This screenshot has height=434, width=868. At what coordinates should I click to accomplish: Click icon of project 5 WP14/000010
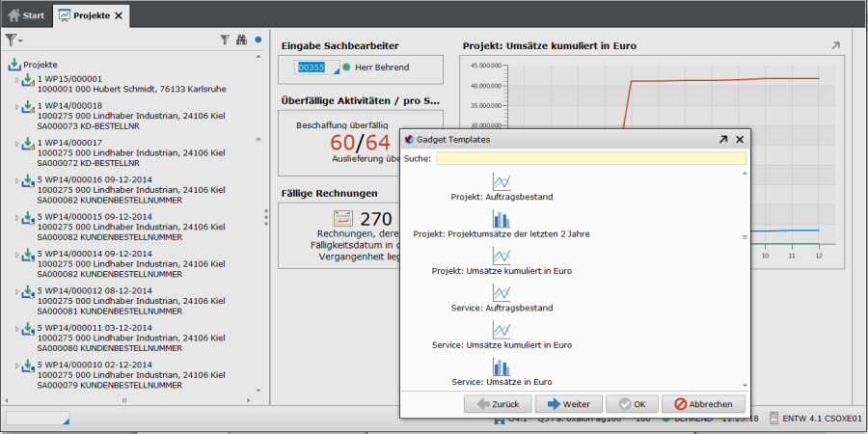pyautogui.click(x=28, y=366)
